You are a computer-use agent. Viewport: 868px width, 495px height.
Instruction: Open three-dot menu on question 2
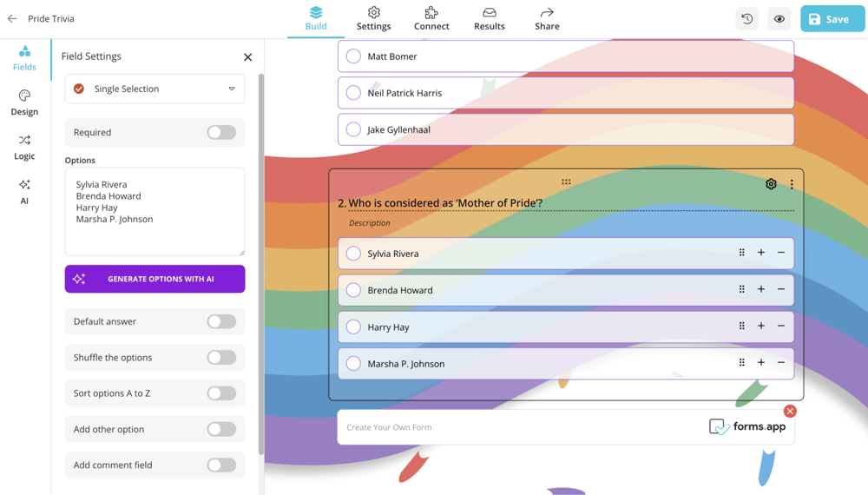pyautogui.click(x=792, y=184)
